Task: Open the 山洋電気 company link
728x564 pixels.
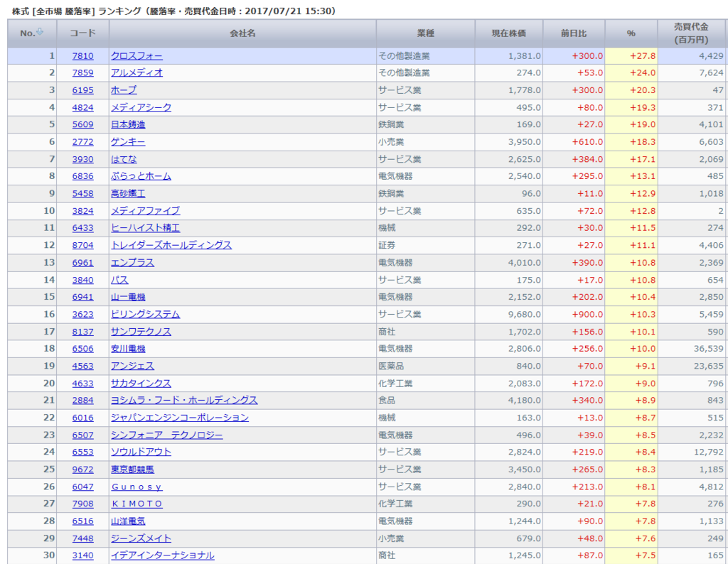Action: [128, 521]
